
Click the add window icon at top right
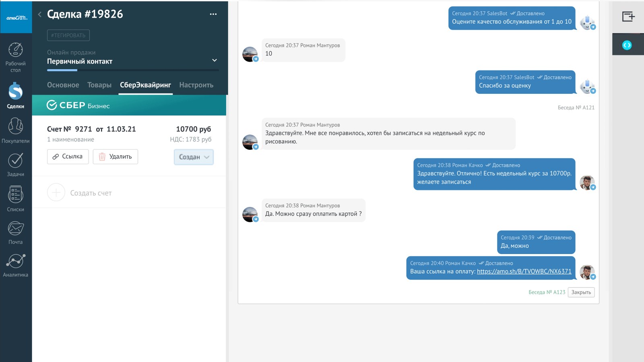click(x=628, y=17)
